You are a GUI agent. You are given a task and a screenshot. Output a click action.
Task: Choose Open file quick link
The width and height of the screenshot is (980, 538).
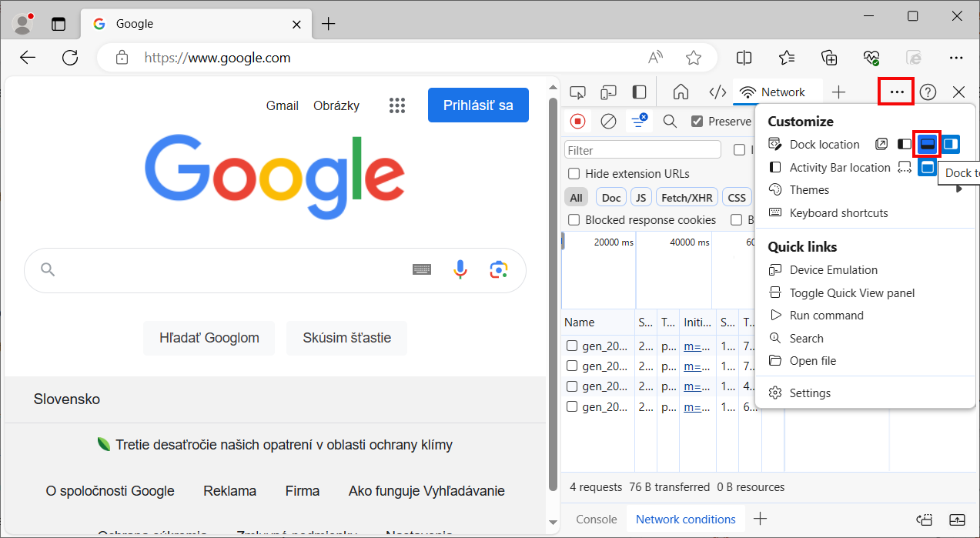click(x=865, y=361)
